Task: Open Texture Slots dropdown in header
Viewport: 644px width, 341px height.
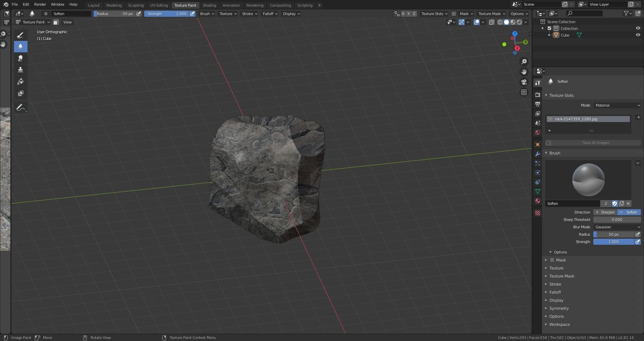Action: point(434,14)
